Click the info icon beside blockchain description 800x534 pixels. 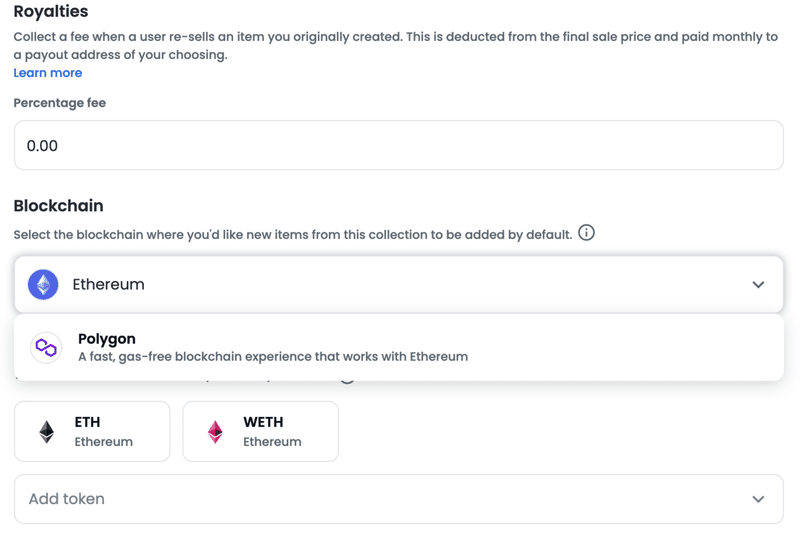(x=586, y=233)
